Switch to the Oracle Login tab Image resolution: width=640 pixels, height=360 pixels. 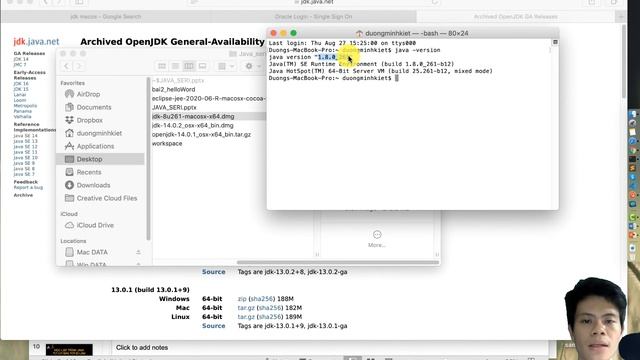pos(313,17)
